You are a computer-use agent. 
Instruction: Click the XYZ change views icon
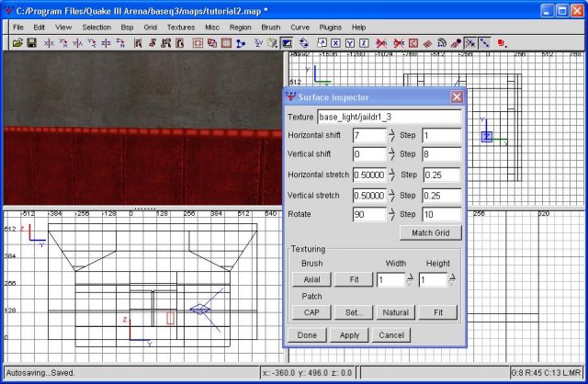pos(258,43)
